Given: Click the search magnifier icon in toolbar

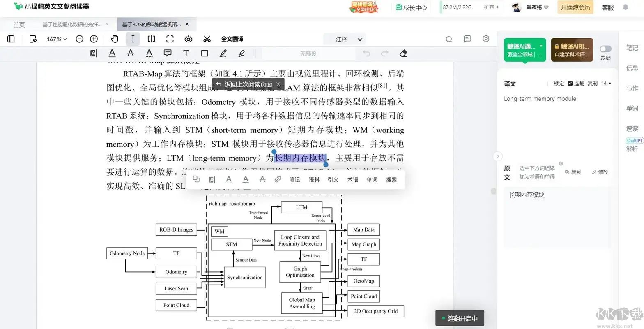Looking at the screenshot, I should pos(449,39).
